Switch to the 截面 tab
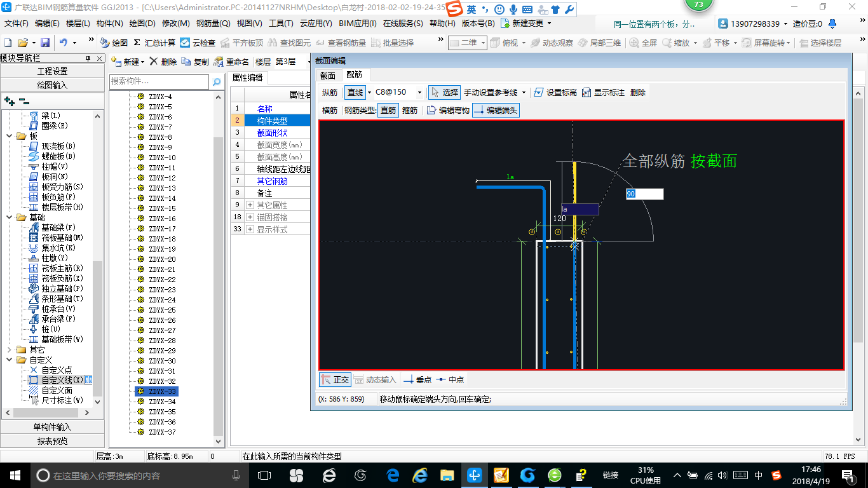Image resolution: width=868 pixels, height=488 pixels. tap(328, 75)
